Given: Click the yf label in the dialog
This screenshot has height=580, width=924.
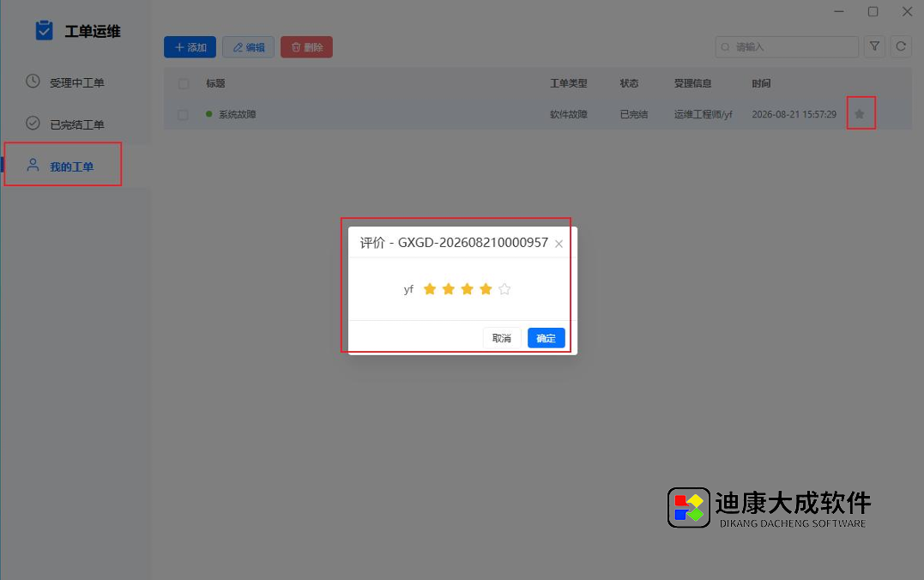Looking at the screenshot, I should point(408,289).
